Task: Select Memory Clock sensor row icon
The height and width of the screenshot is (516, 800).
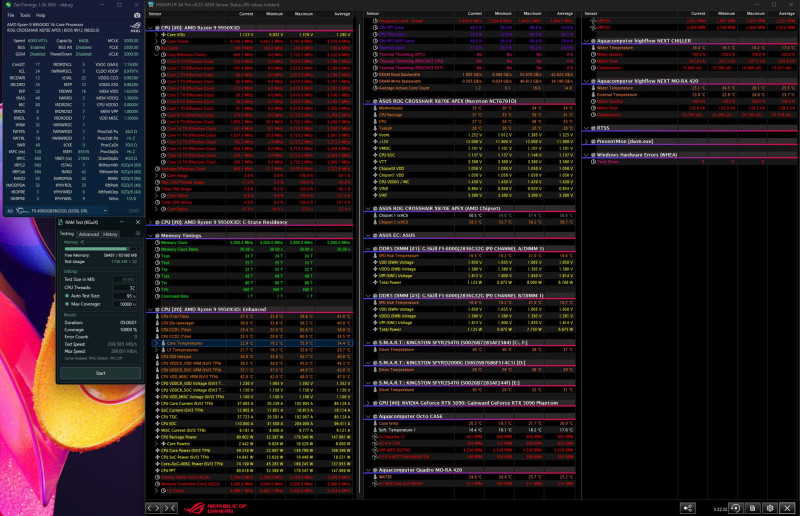Action: coord(157,242)
